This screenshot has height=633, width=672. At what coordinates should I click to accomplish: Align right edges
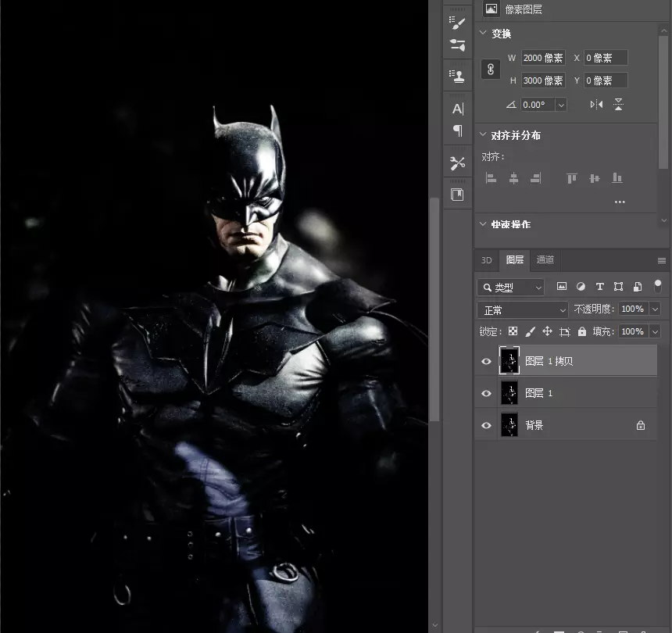coord(536,178)
